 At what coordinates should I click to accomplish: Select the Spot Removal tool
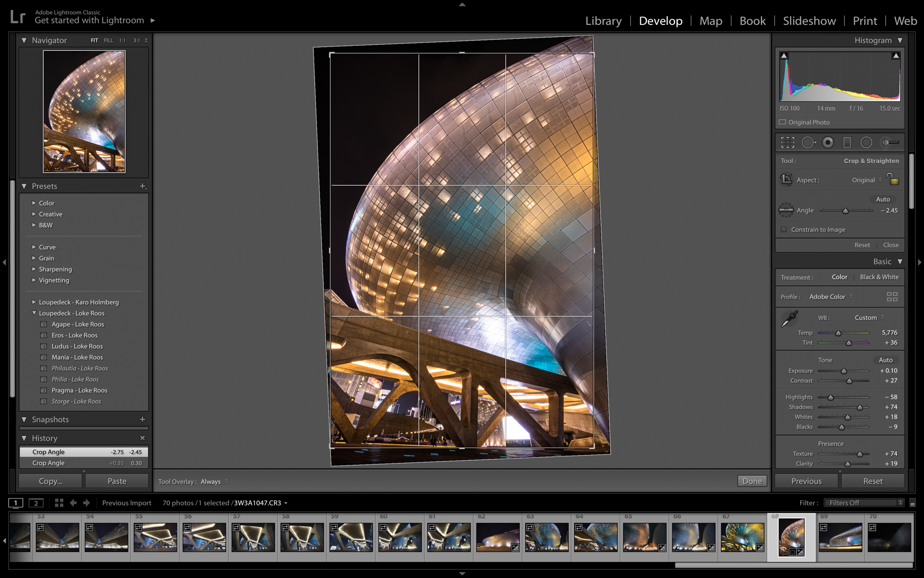pyautogui.click(x=808, y=142)
